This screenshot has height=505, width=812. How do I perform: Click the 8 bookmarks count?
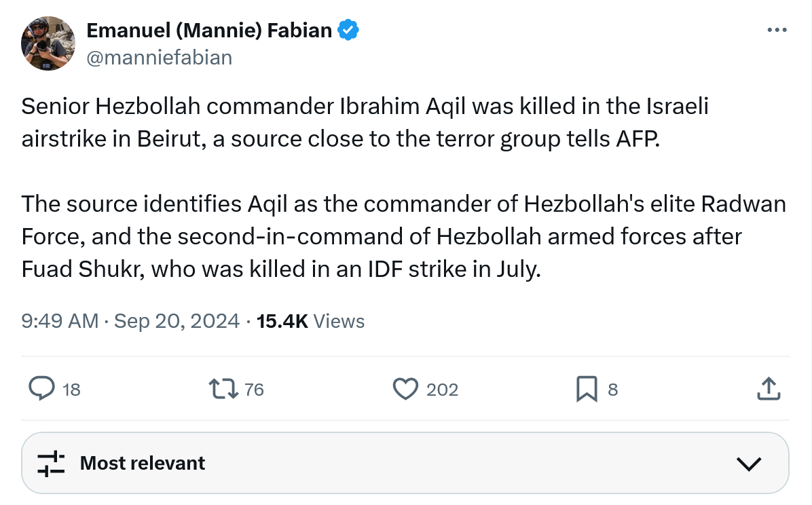[612, 390]
